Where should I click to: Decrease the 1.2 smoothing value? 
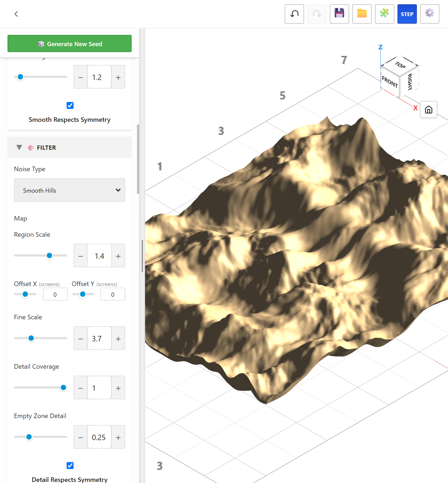(x=81, y=77)
